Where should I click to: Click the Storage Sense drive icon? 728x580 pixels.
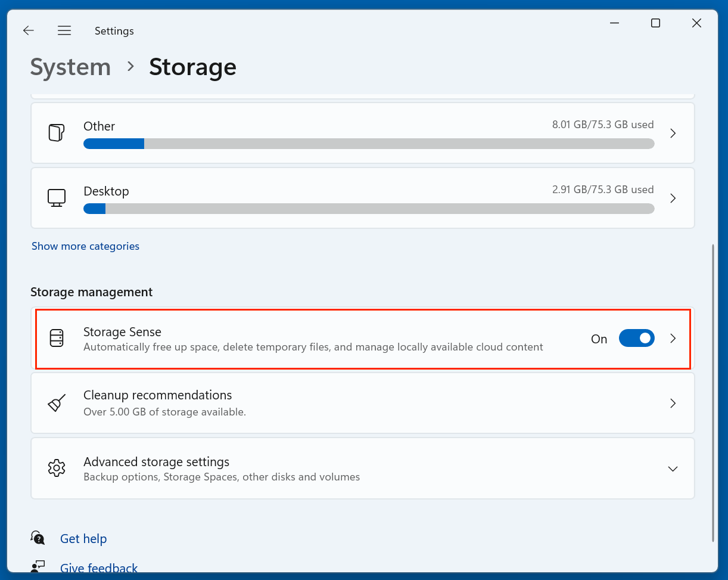56,338
